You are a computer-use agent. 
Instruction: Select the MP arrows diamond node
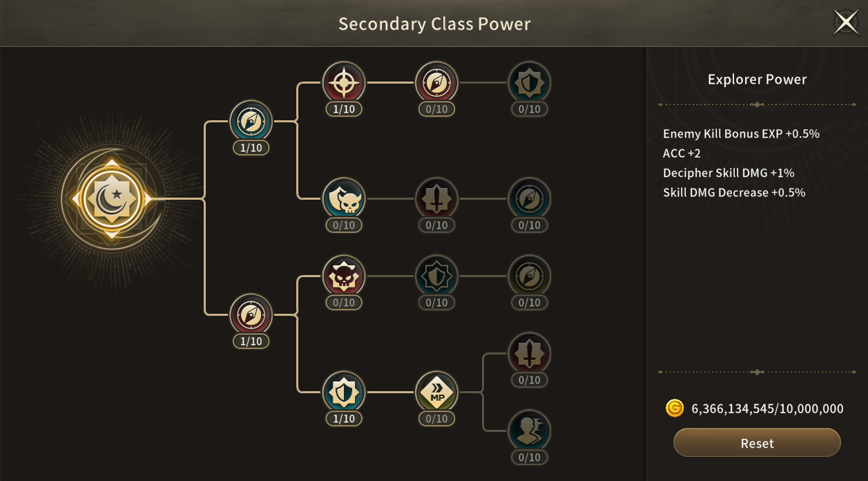click(x=436, y=393)
